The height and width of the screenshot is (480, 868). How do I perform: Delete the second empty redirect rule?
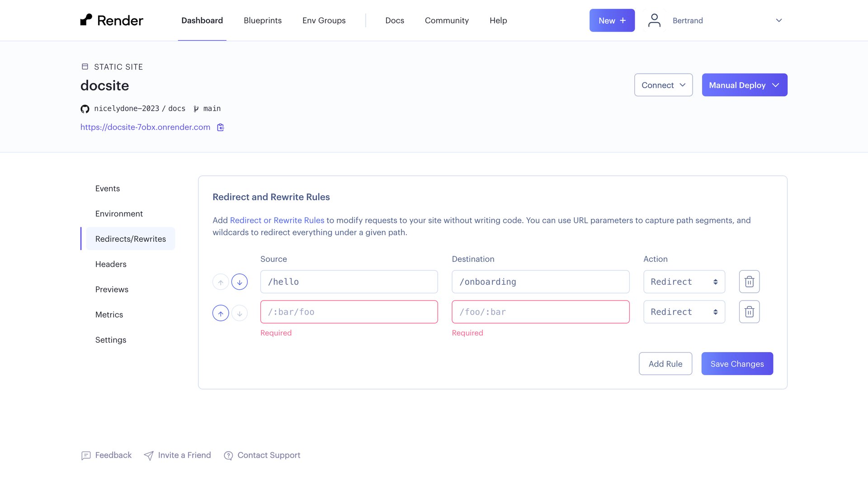[x=749, y=311]
